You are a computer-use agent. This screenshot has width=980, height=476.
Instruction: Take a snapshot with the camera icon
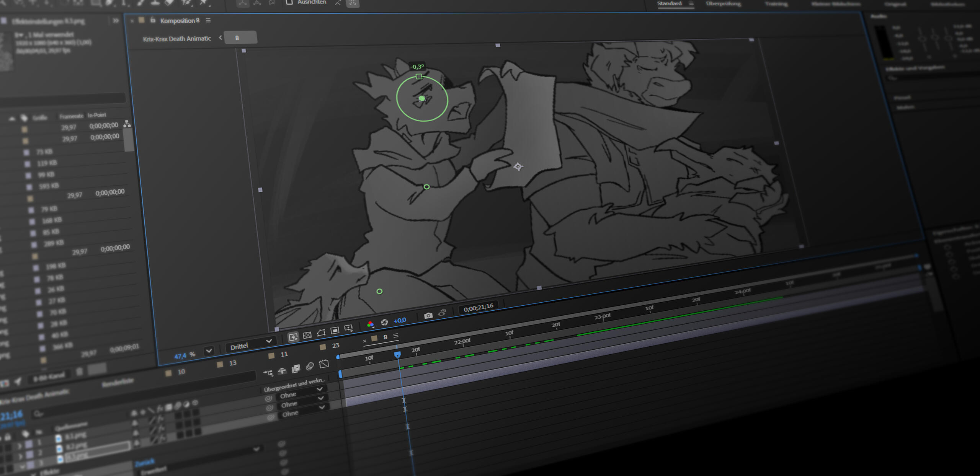[x=429, y=315]
